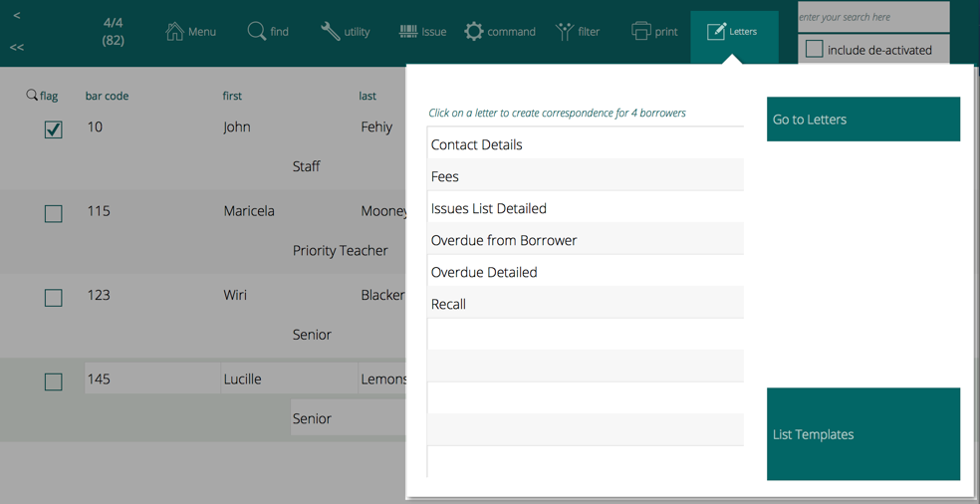Check the flag box for Maricela Mooney

tap(54, 213)
